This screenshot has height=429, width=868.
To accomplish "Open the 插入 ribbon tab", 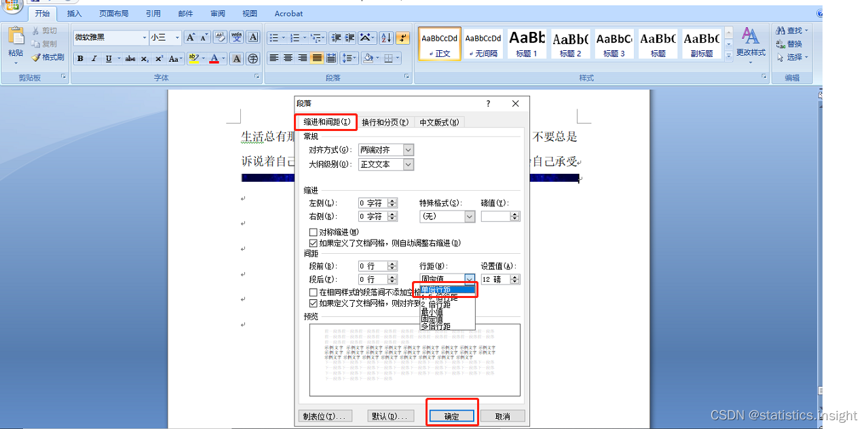I will (x=73, y=13).
